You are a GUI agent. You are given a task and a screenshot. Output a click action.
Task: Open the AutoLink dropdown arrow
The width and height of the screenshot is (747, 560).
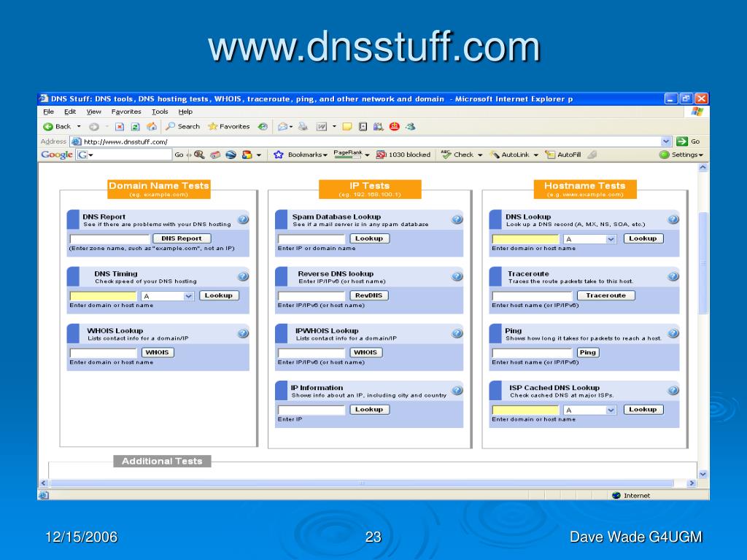coord(536,155)
